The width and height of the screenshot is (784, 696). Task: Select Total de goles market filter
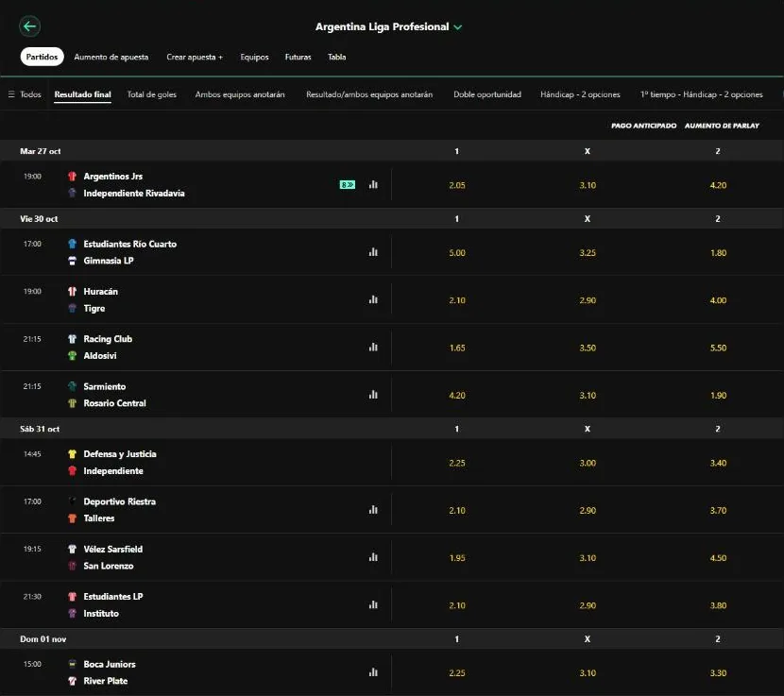tap(151, 94)
